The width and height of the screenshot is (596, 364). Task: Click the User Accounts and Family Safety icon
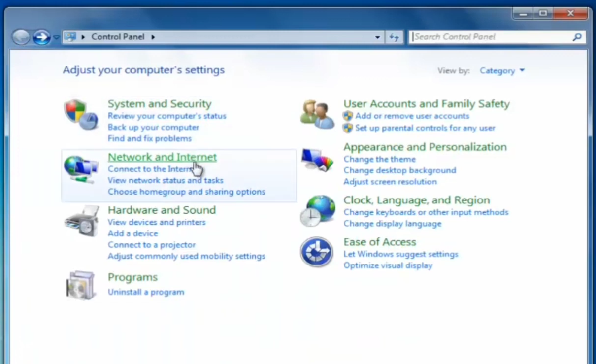click(x=317, y=113)
